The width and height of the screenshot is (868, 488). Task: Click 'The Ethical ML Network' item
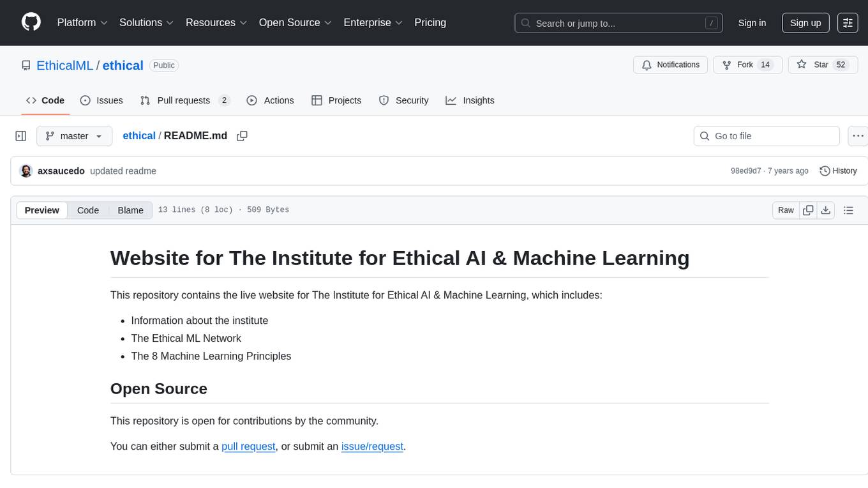(186, 338)
